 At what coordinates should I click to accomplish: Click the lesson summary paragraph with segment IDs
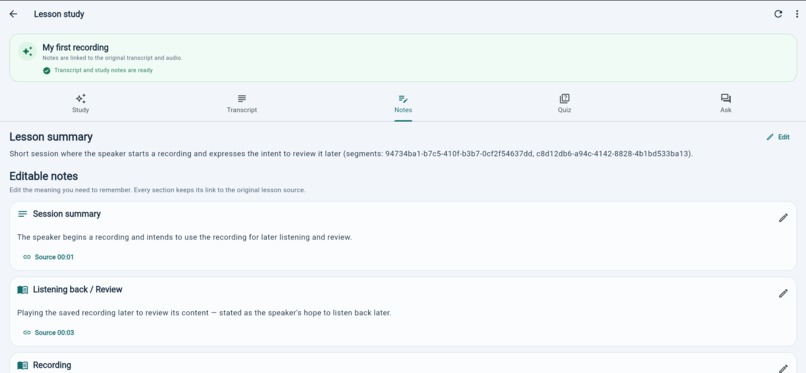coord(351,154)
